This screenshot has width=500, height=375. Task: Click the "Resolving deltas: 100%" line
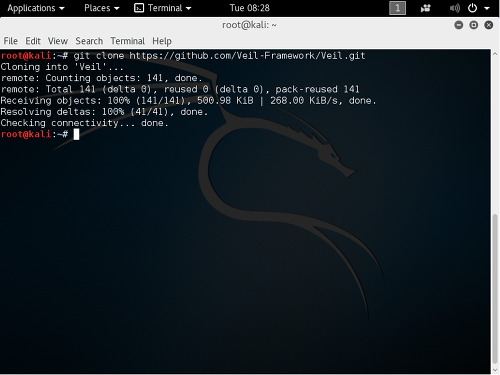(x=104, y=112)
